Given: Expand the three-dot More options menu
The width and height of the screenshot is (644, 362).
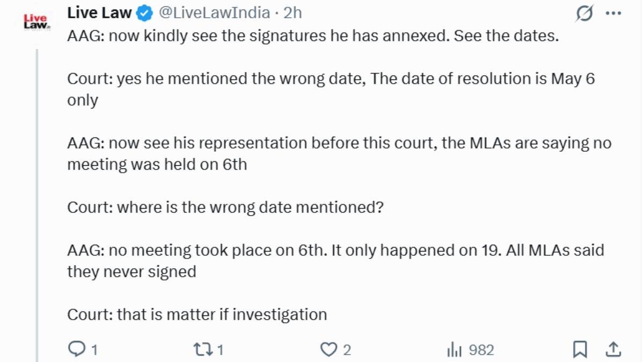Looking at the screenshot, I should pyautogui.click(x=613, y=14).
